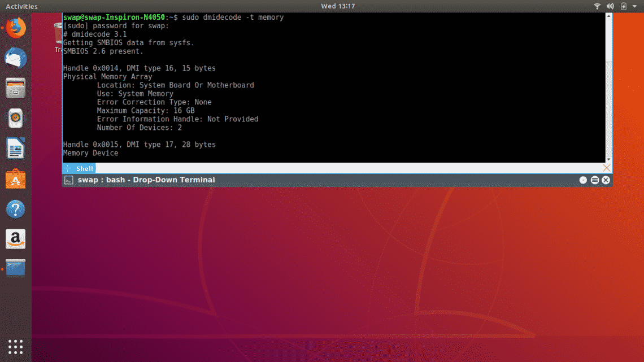Viewport: 644px width, 362px height.
Task: Open the Help application in the dock
Action: (x=15, y=209)
